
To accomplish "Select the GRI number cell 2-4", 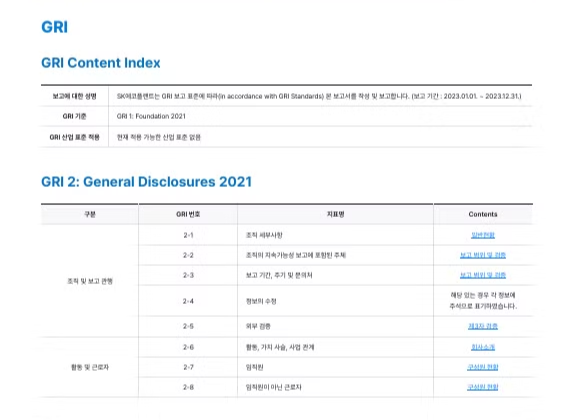I will click(188, 301).
